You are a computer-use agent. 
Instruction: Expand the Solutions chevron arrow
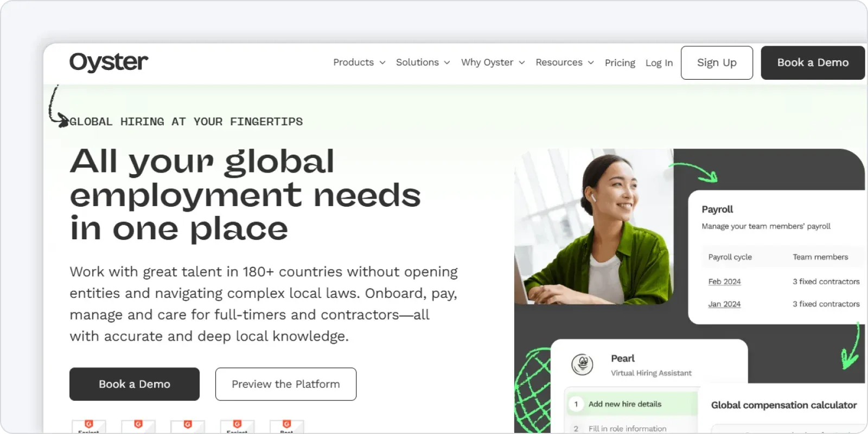pos(447,63)
